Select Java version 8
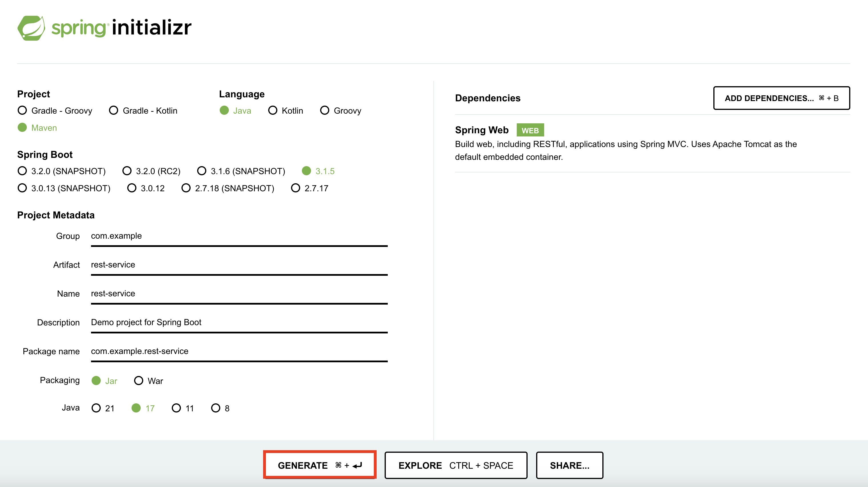This screenshot has height=487, width=868. tap(216, 408)
